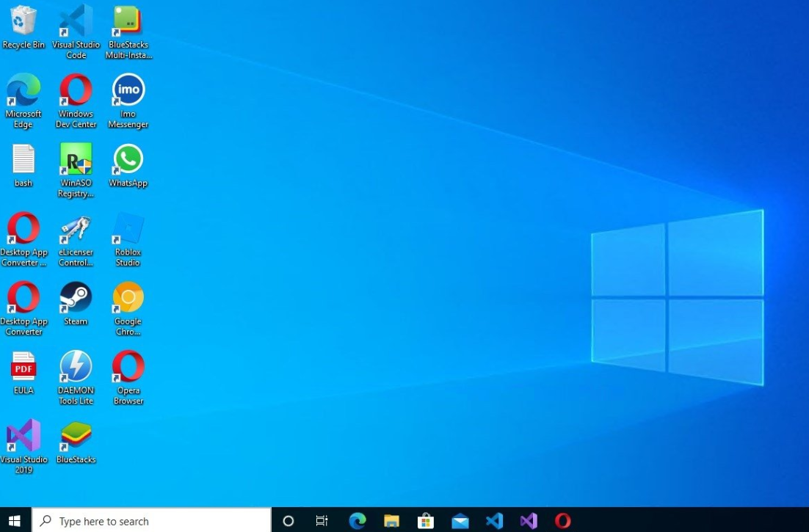The image size is (809, 532).
Task: Select the Opera Browser desktop shortcut
Action: click(x=128, y=378)
